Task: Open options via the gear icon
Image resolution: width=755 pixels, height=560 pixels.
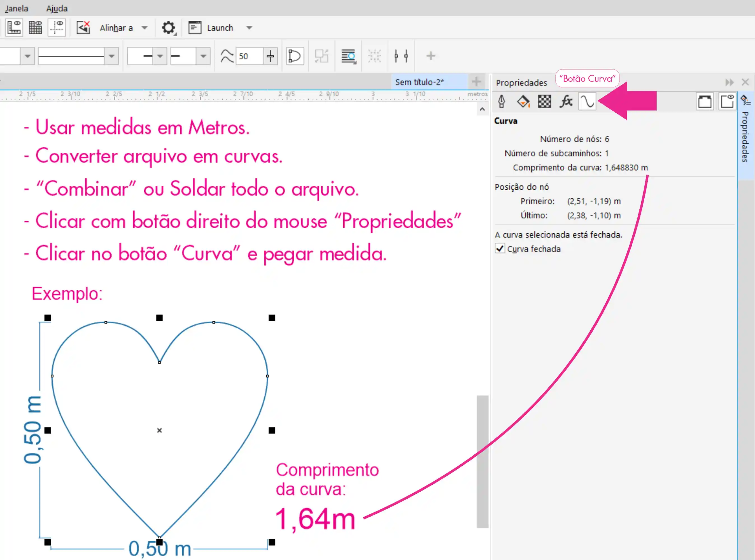Action: [x=168, y=28]
